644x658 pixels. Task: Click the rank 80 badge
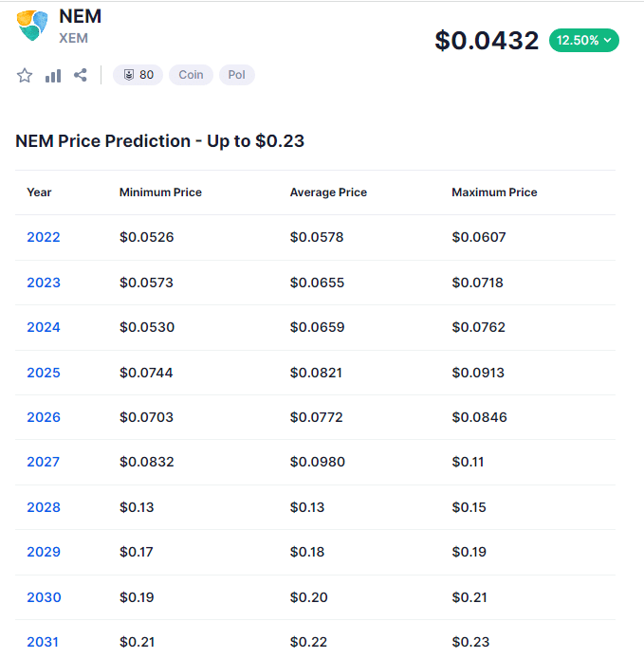click(x=138, y=75)
